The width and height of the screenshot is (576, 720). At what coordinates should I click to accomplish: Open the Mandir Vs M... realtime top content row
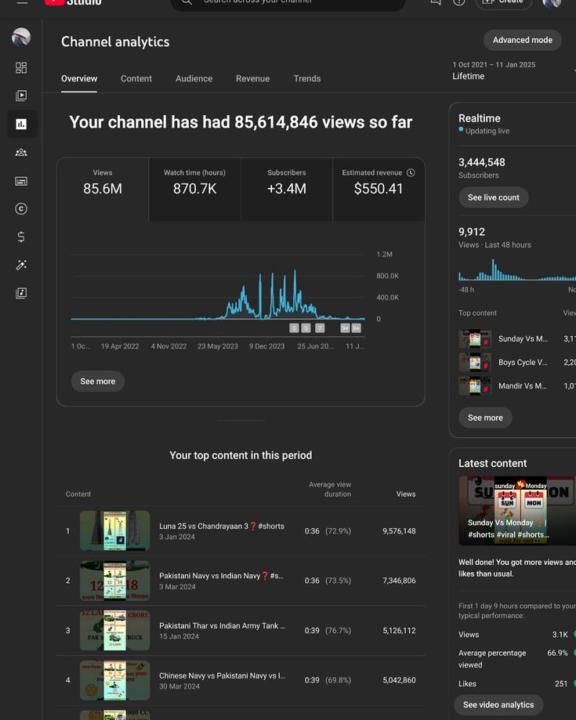pyautogui.click(x=517, y=386)
